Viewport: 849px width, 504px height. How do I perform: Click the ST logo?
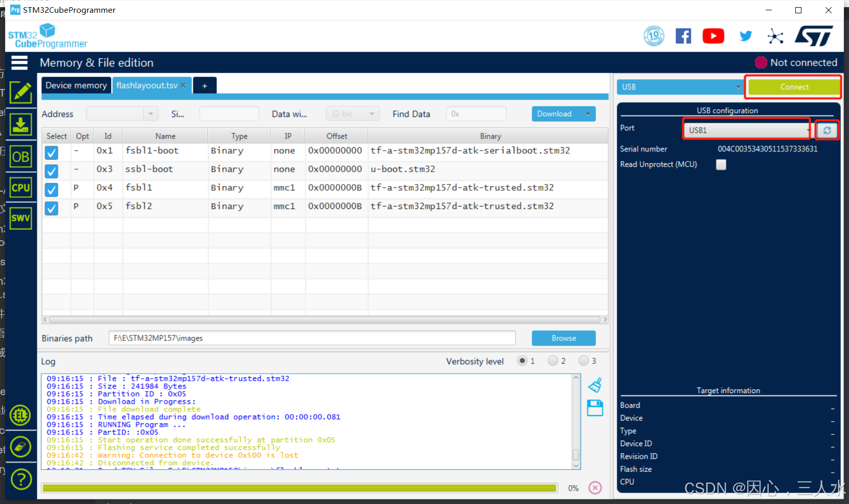pyautogui.click(x=814, y=36)
